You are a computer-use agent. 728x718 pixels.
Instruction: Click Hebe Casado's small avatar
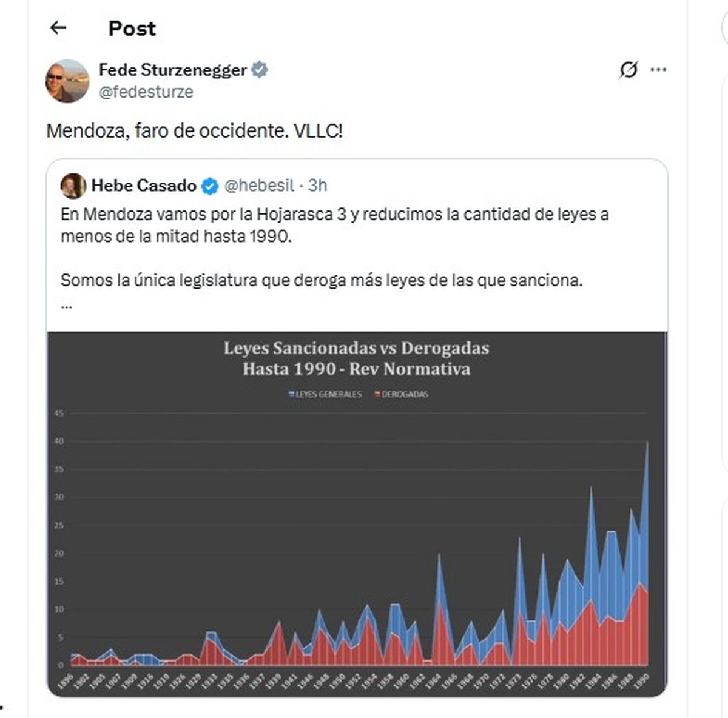click(73, 186)
